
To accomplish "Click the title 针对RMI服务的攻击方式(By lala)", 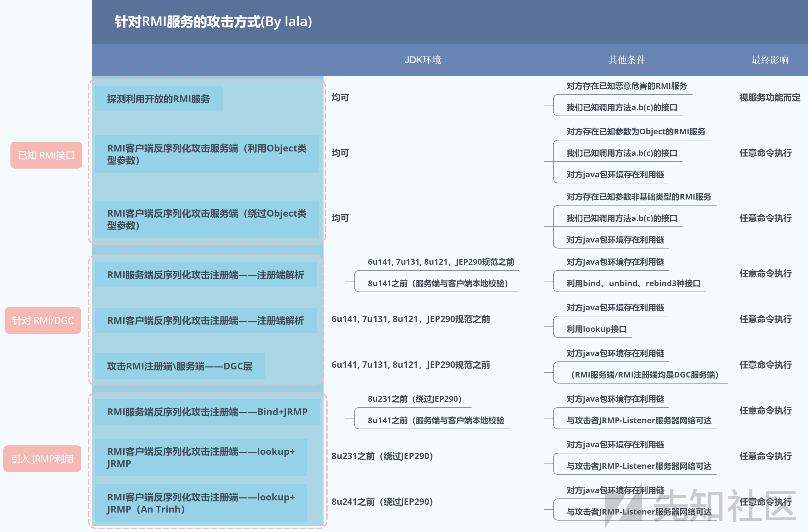I will click(213, 21).
